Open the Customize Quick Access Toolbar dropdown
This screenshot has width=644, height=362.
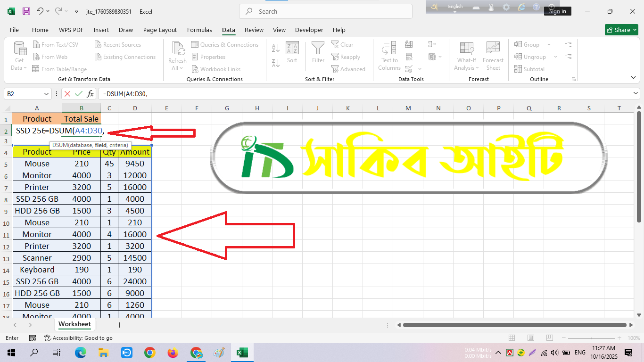tap(77, 11)
